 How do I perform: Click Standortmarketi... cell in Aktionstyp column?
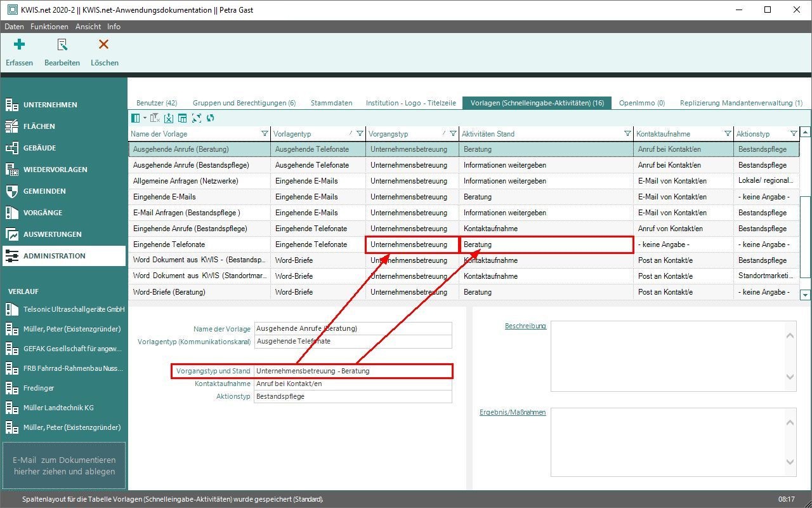766,276
